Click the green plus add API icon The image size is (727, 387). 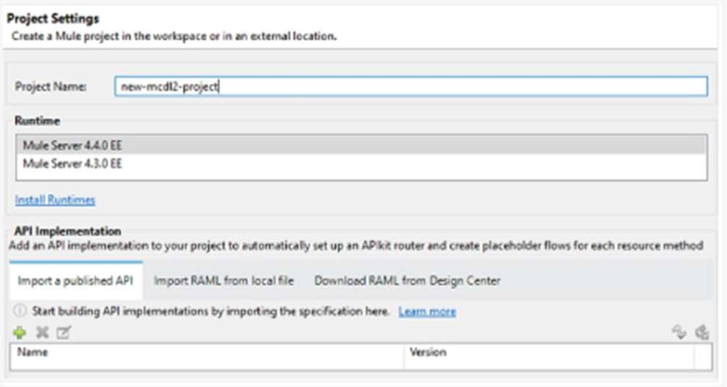tap(19, 332)
